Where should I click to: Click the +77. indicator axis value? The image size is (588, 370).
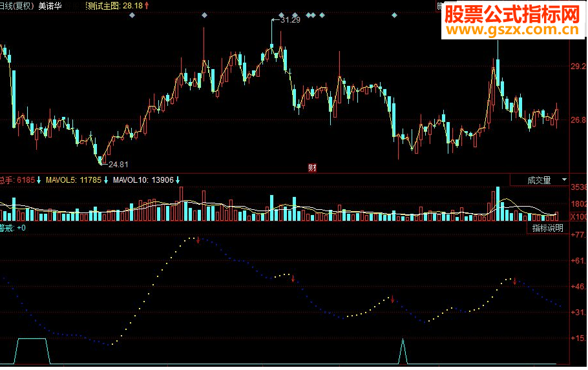click(578, 235)
